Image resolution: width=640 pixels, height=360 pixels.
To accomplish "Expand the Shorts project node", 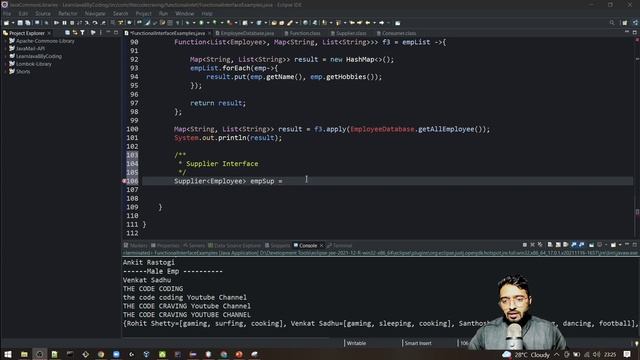I will coord(5,71).
